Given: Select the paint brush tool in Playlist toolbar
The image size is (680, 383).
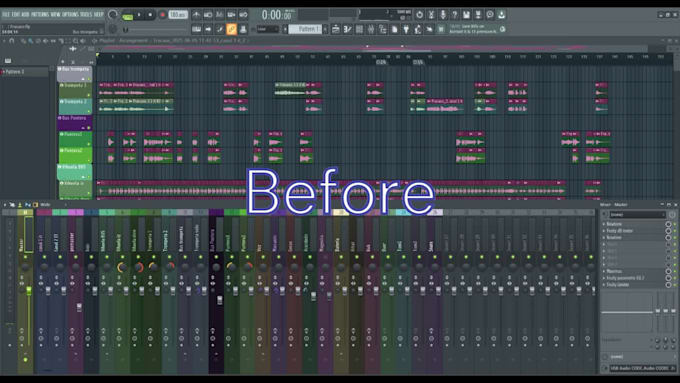Looking at the screenshot, I should pyautogui.click(x=31, y=41).
